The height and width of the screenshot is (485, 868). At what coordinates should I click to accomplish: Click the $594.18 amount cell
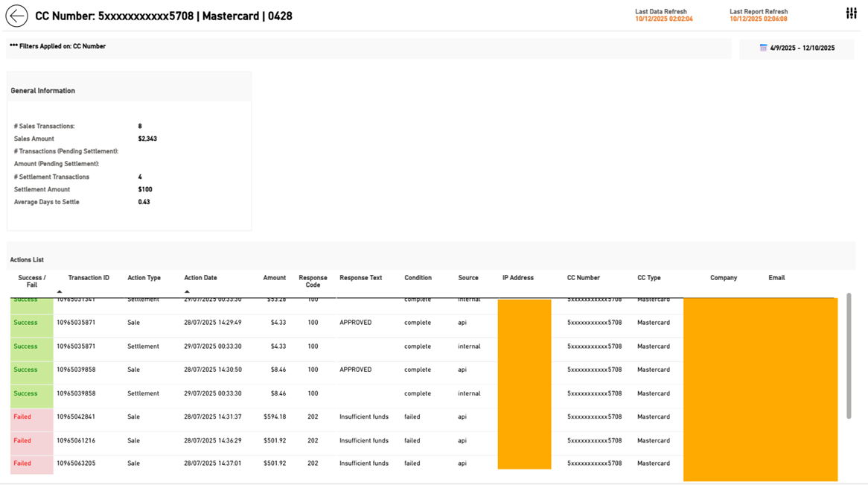tap(275, 416)
